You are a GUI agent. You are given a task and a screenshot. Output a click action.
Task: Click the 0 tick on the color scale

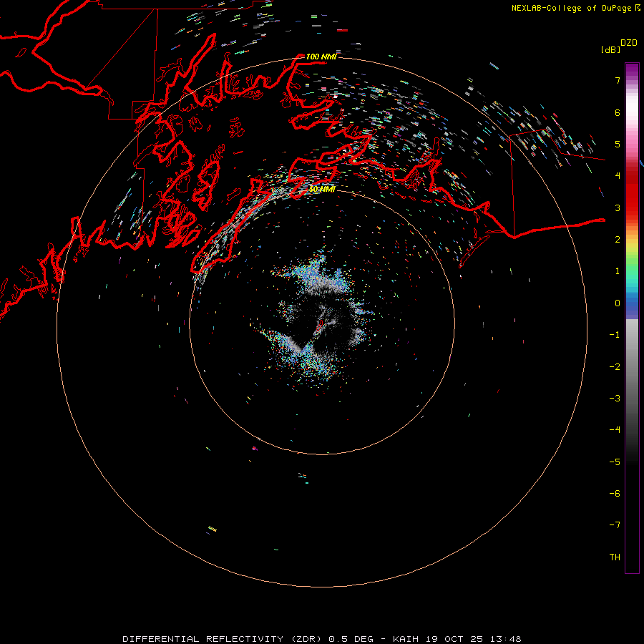click(x=618, y=303)
